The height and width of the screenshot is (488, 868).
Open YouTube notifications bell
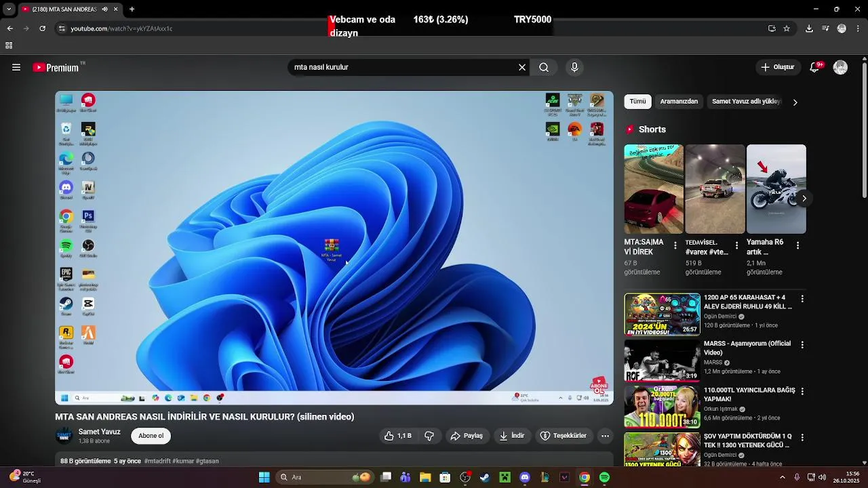(x=815, y=67)
